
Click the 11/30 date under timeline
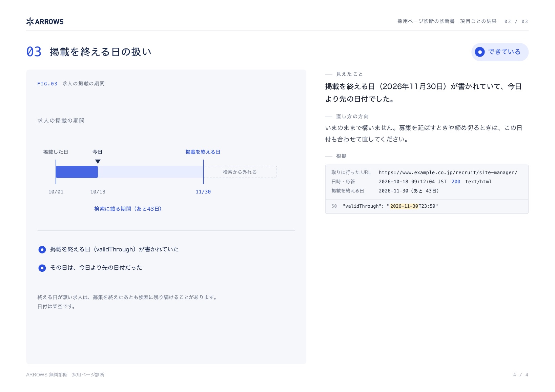pos(203,192)
